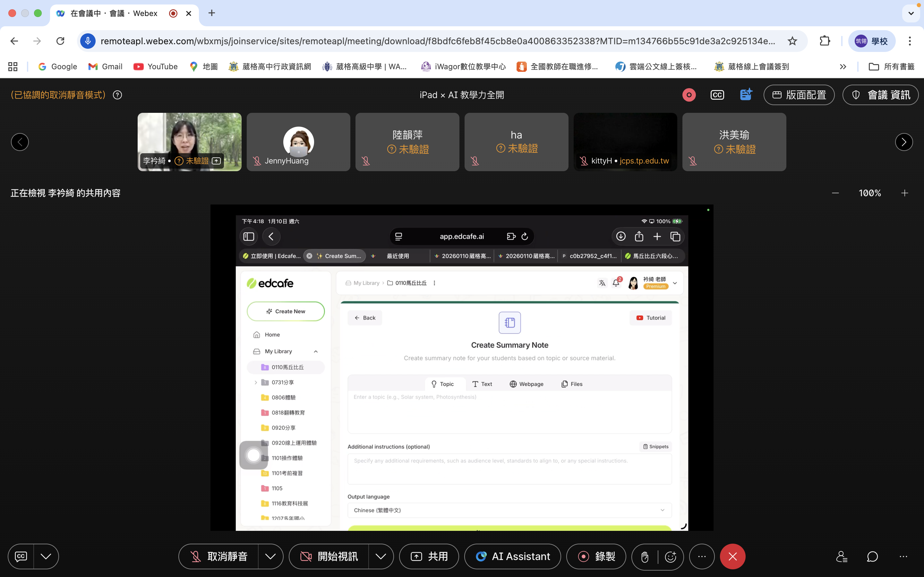Viewport: 924px width, 577px height.
Task: Open the more options ellipsis menu
Action: pyautogui.click(x=702, y=557)
